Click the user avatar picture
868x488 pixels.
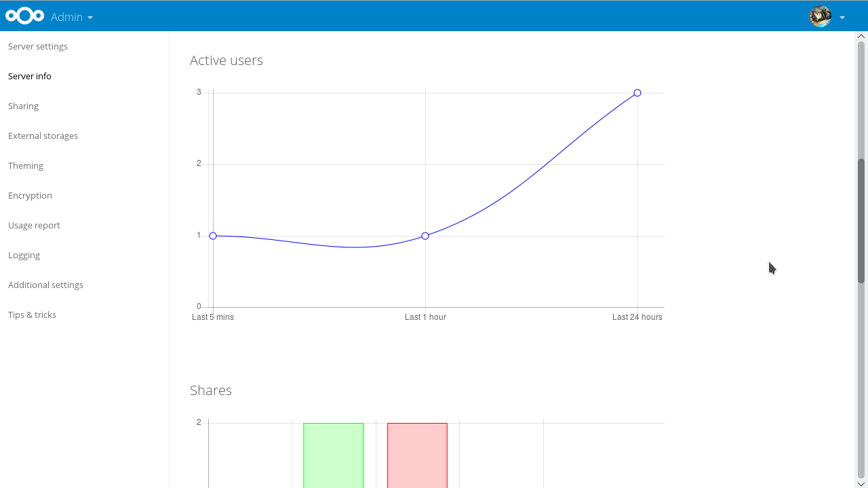tap(821, 16)
